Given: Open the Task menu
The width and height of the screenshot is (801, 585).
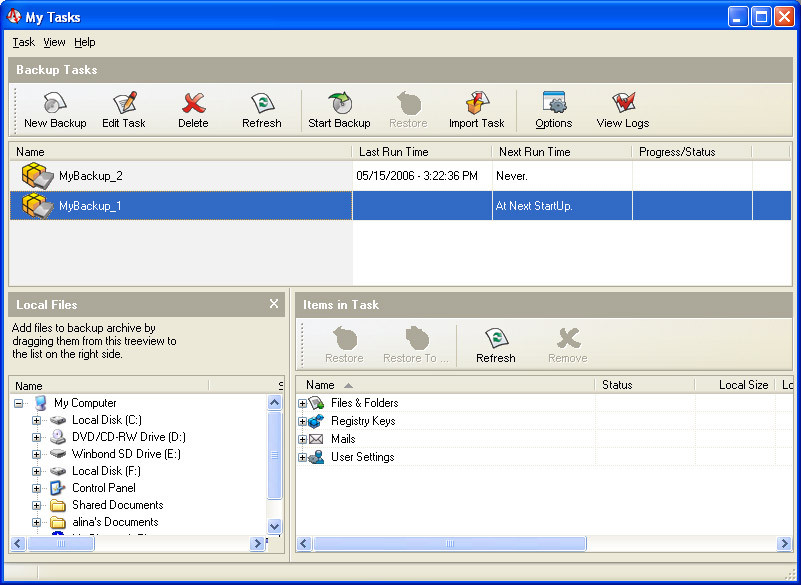Looking at the screenshot, I should pos(23,42).
